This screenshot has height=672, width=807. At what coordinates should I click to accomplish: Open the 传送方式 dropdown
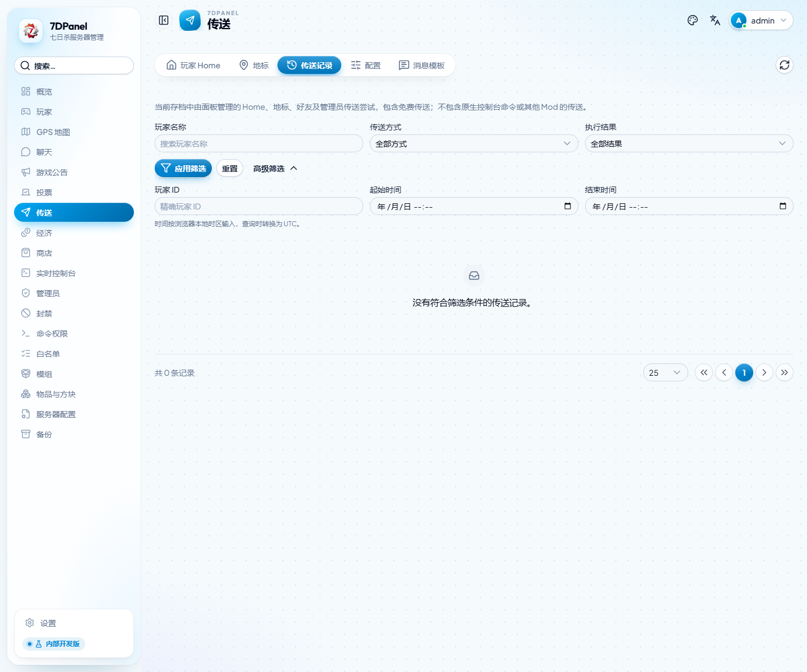474,143
